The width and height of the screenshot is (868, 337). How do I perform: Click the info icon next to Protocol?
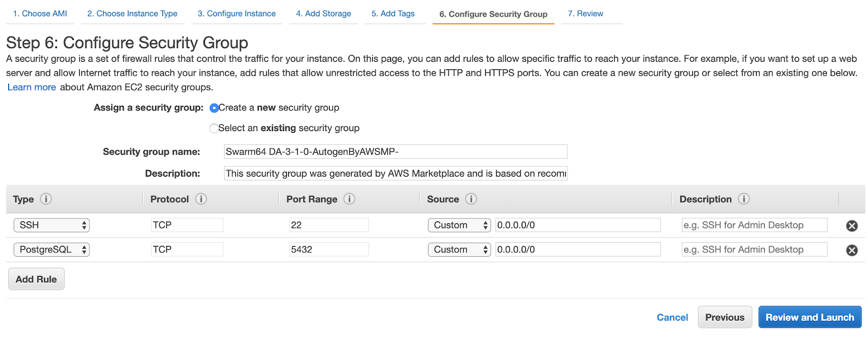(201, 199)
